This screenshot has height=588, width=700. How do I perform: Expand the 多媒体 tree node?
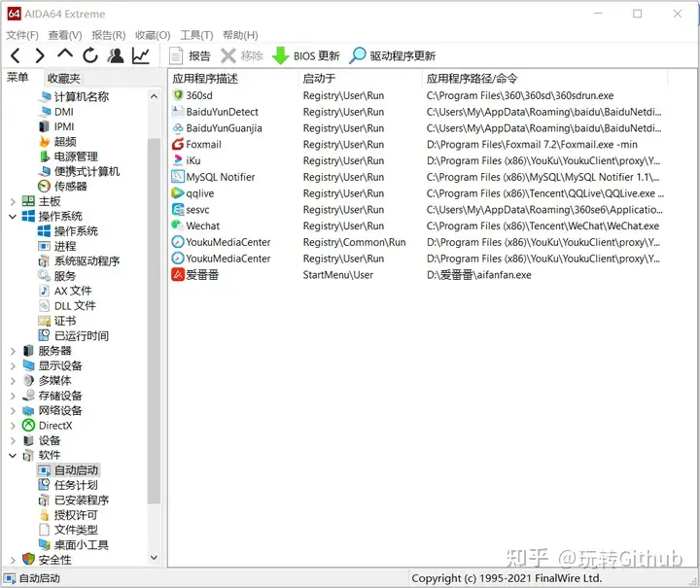pyautogui.click(x=13, y=381)
